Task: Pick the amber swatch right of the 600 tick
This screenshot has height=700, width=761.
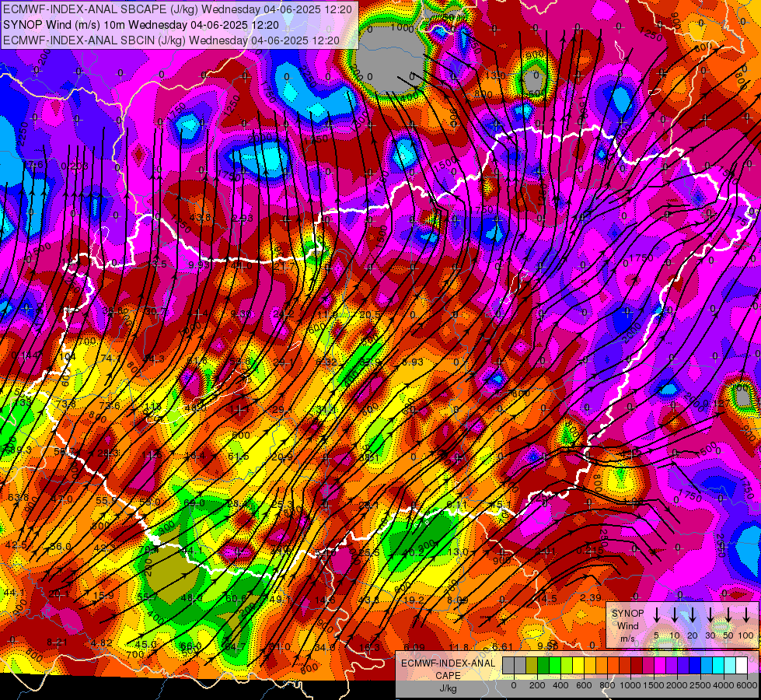Action: [590, 665]
